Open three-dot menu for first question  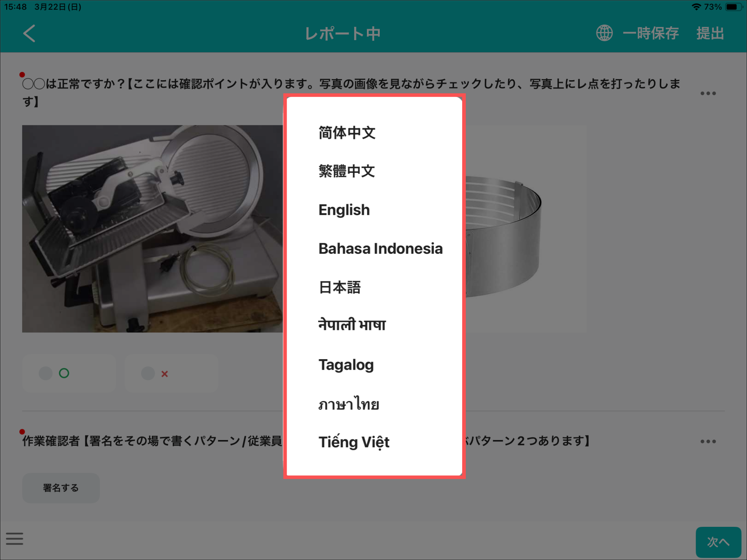click(708, 93)
